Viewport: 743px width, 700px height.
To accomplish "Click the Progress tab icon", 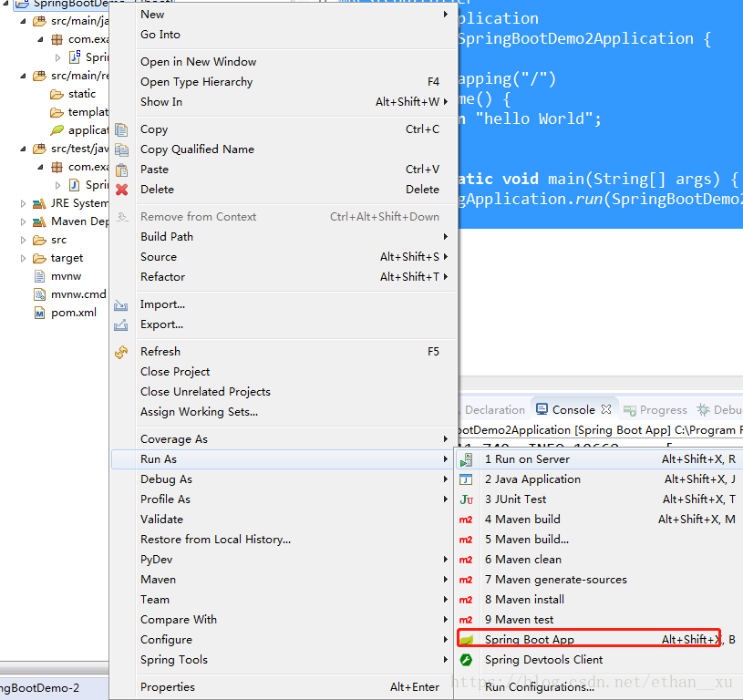I will pos(630,410).
